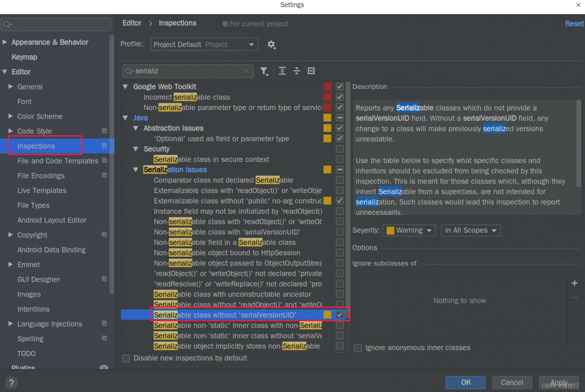Uncheck the Abstraction Issues checkbox
Viewport: 585px width, 392px height.
tap(340, 128)
